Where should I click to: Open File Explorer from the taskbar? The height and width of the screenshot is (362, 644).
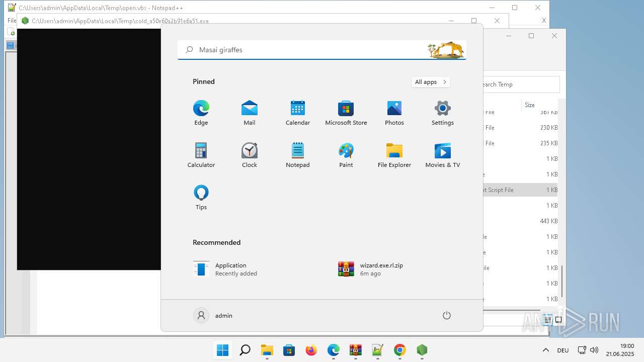tap(267, 350)
